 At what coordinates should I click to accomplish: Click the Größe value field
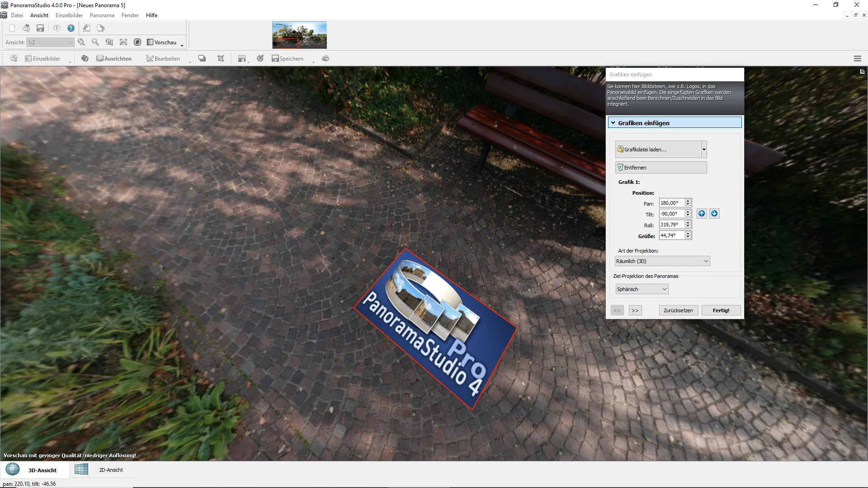672,235
